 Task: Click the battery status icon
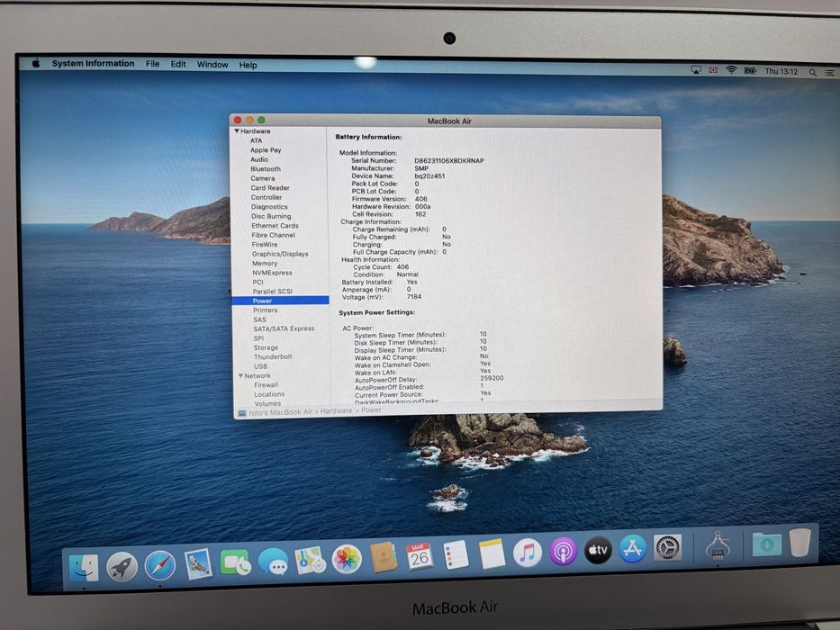point(750,71)
